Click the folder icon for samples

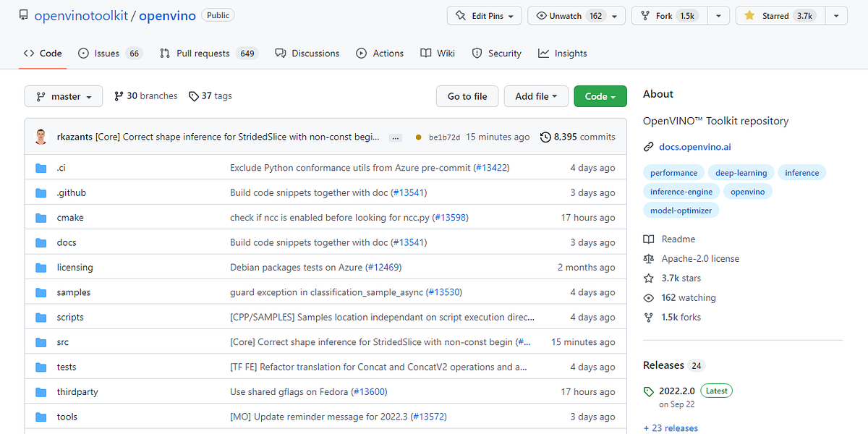click(x=41, y=292)
